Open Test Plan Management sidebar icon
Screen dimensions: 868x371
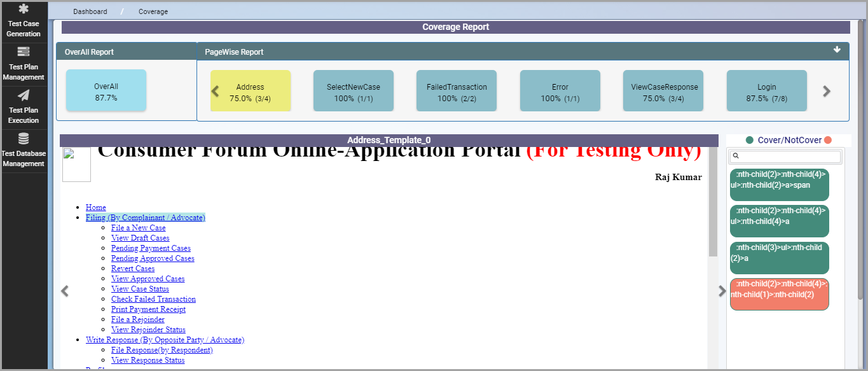point(24,52)
